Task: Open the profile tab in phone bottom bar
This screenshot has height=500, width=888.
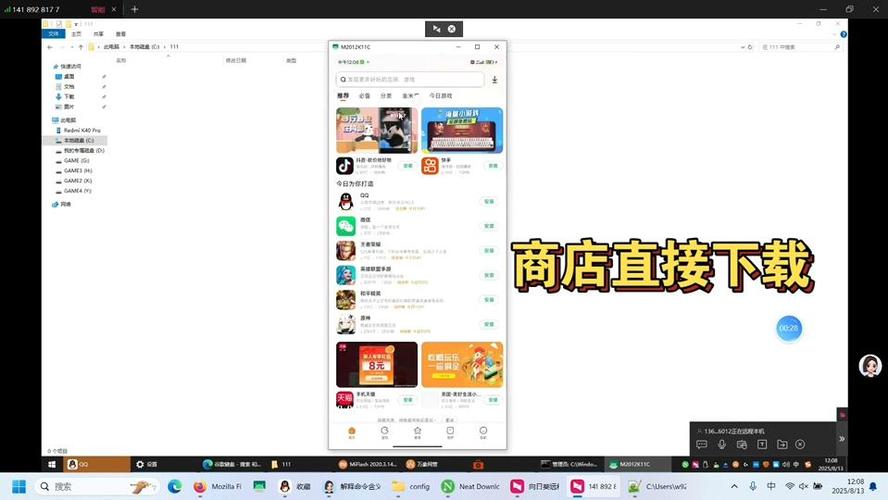Action: click(483, 433)
